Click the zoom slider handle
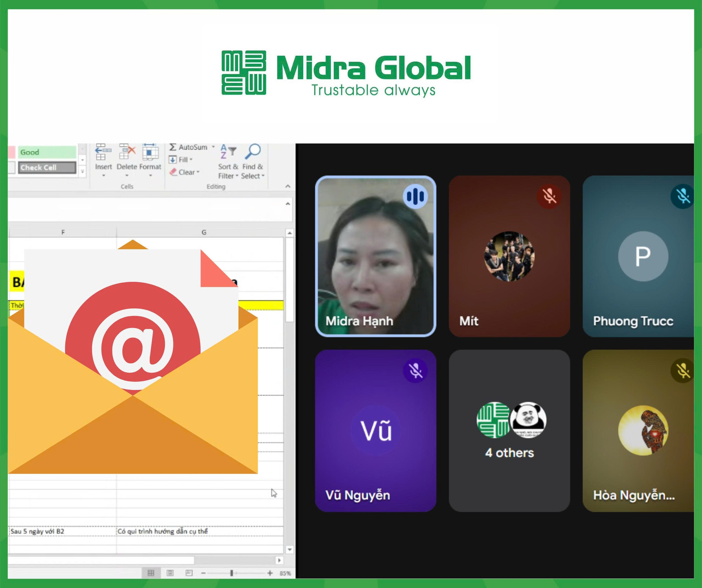Viewport: 702px width, 588px height. click(x=231, y=573)
